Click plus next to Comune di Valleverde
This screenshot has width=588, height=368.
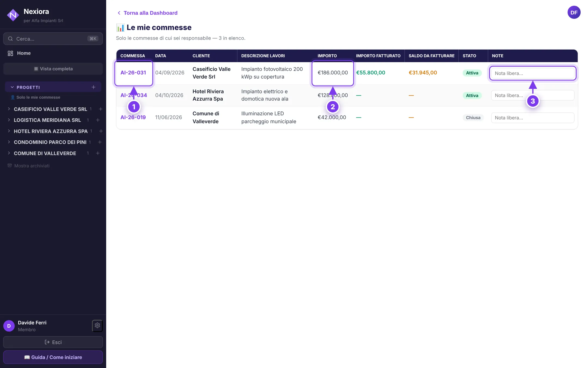pos(98,153)
